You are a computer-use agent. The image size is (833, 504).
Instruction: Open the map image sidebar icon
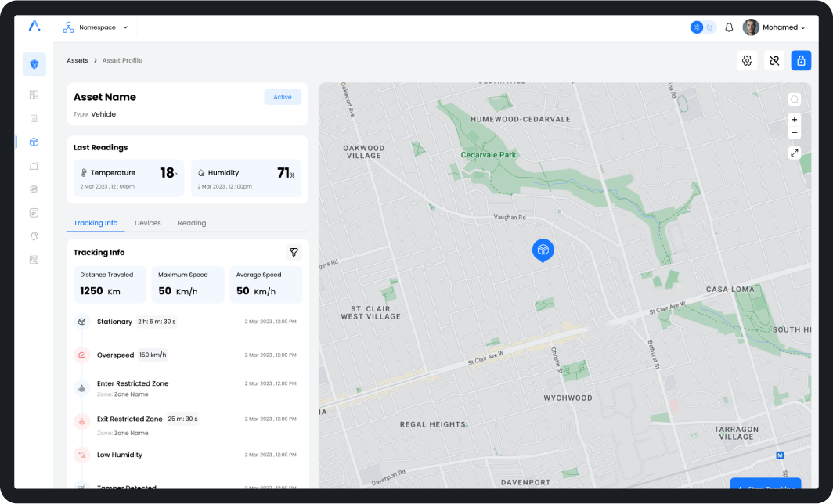pyautogui.click(x=34, y=260)
